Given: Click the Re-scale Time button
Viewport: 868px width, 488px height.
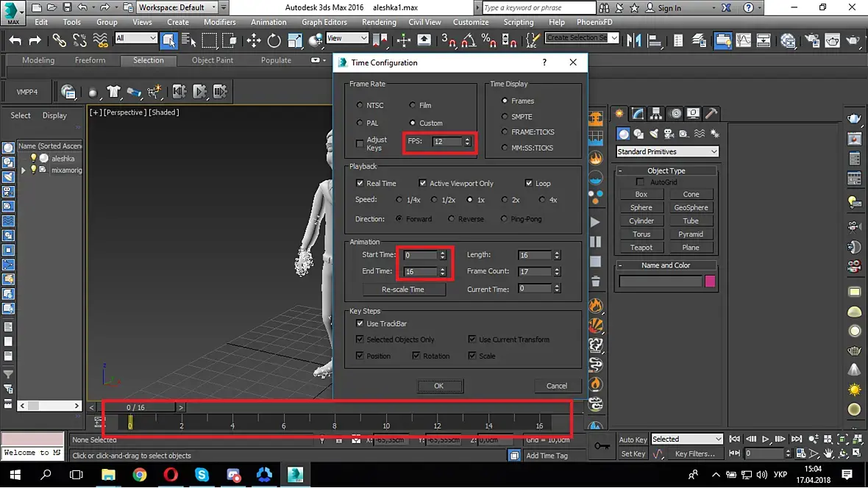Looking at the screenshot, I should coord(402,290).
